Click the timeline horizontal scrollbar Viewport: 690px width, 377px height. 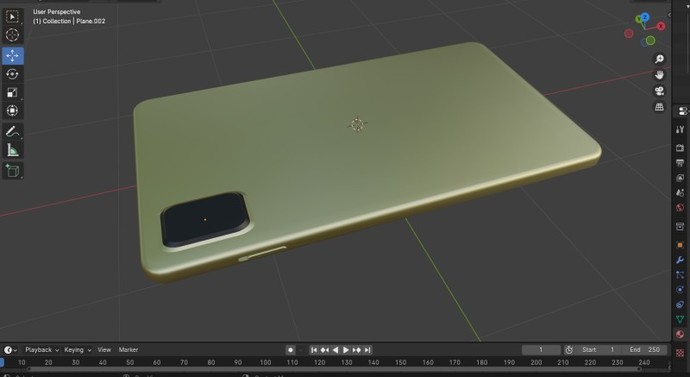334,369
